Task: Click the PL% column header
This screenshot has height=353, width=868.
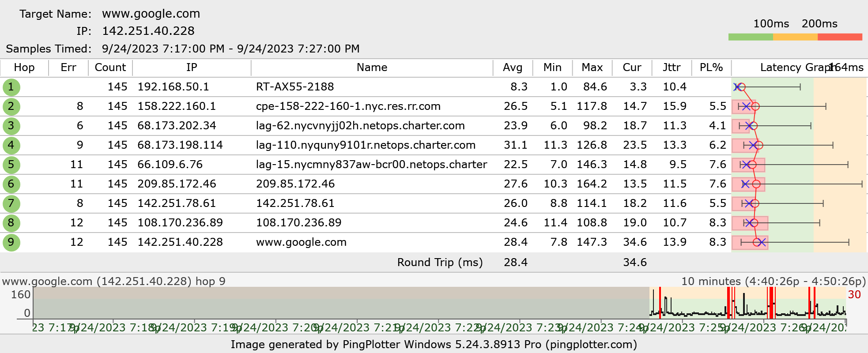Action: 711,68
